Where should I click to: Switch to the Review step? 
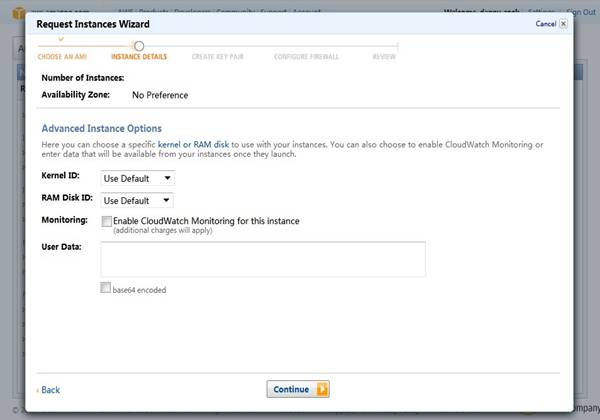point(384,57)
